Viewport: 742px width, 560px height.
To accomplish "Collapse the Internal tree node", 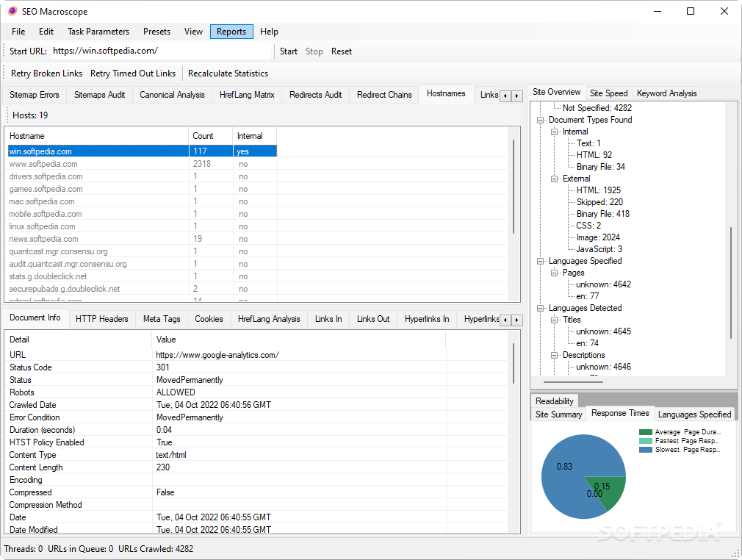I will (554, 132).
